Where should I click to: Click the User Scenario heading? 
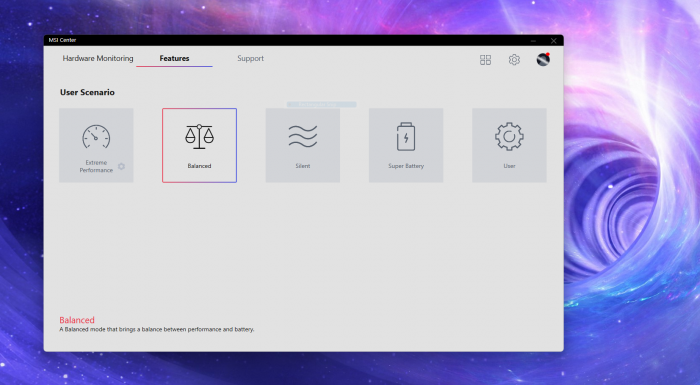click(x=88, y=92)
